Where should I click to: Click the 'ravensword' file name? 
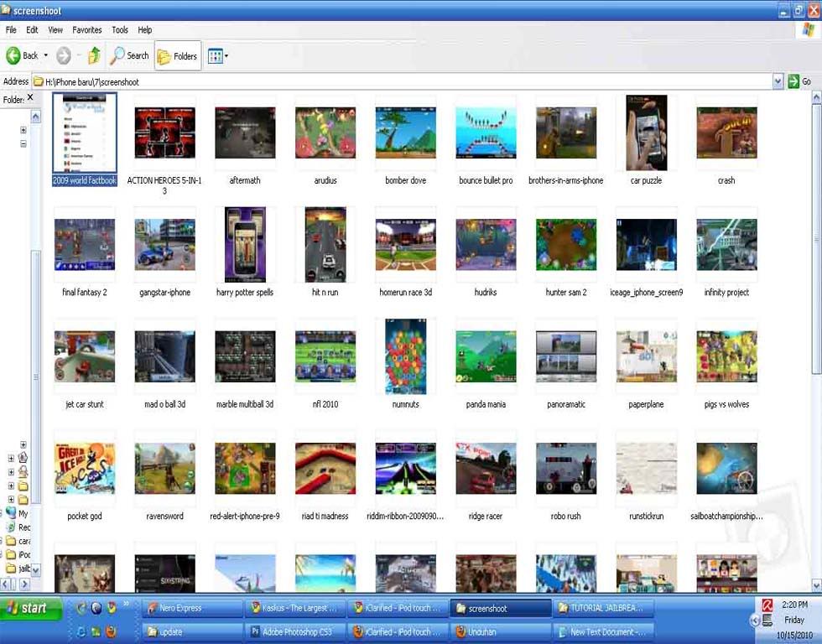pyautogui.click(x=164, y=517)
